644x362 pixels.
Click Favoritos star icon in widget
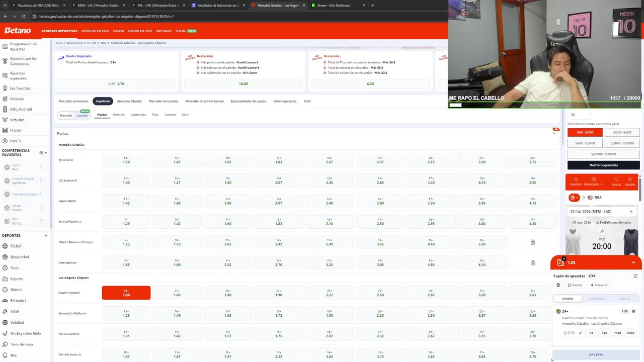point(576,179)
